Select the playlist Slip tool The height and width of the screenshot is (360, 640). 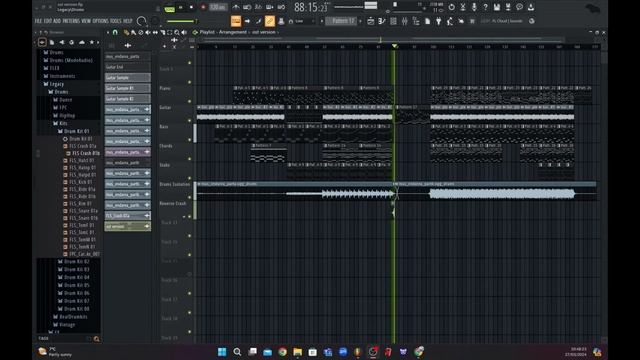(x=155, y=32)
